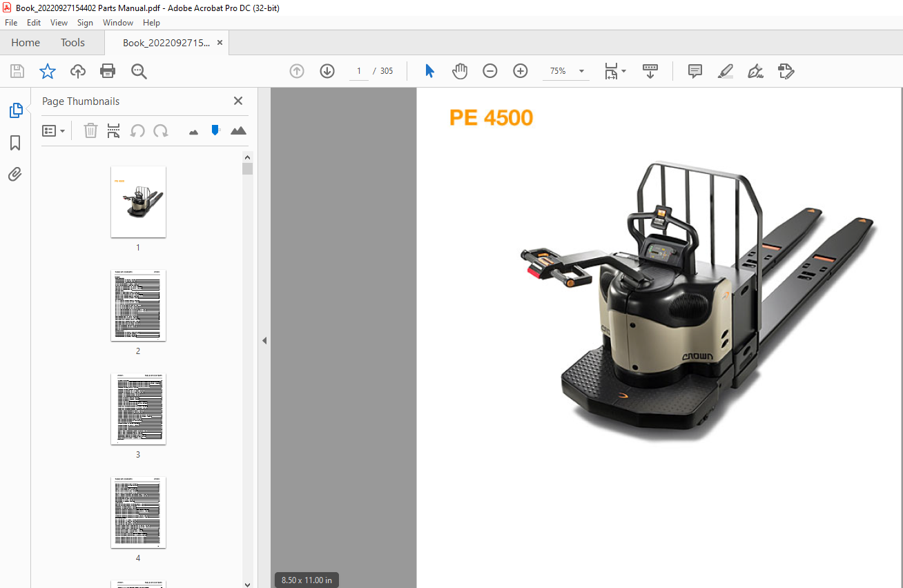Viewport: 903px width, 588px height.
Task: Click the scrolling mode keyboard icon
Action: 650,71
